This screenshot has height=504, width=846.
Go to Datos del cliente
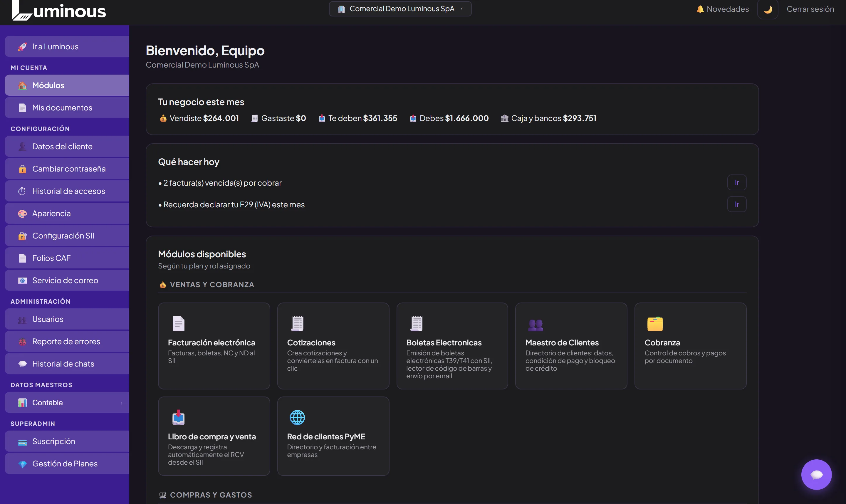point(67,146)
